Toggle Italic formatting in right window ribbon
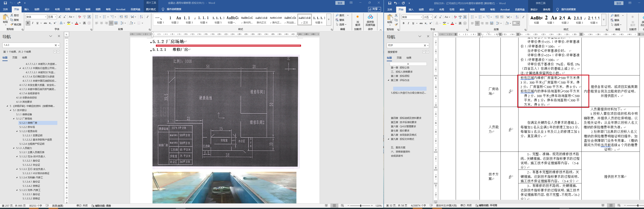 tap(408, 23)
